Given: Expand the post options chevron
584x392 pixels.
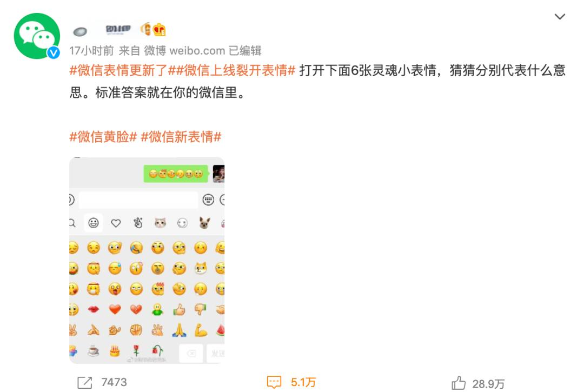Looking at the screenshot, I should 560,17.
